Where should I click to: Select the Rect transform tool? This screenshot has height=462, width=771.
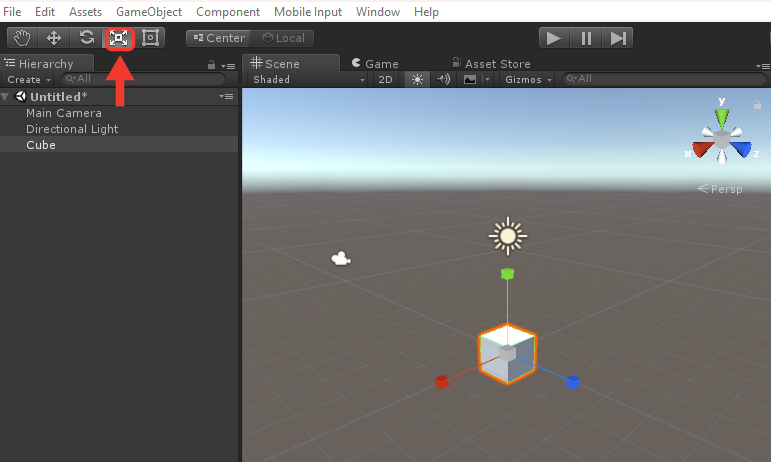click(150, 38)
